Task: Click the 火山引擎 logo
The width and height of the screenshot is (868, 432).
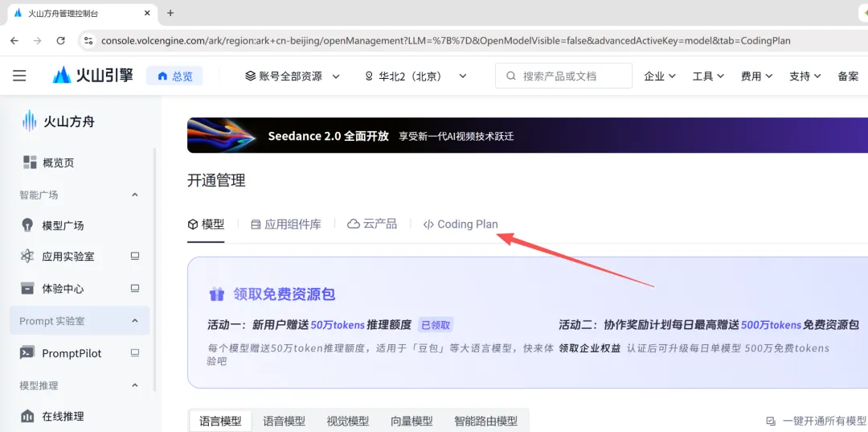Action: [x=93, y=76]
